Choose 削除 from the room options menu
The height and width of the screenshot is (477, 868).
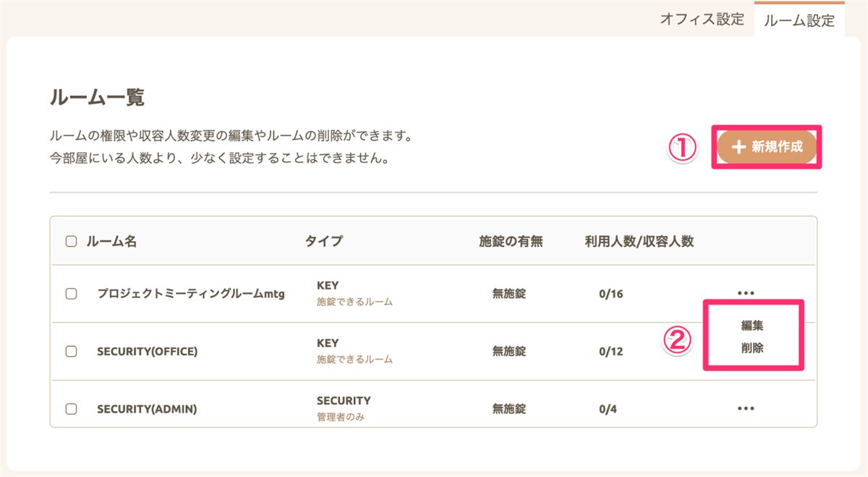click(x=752, y=347)
